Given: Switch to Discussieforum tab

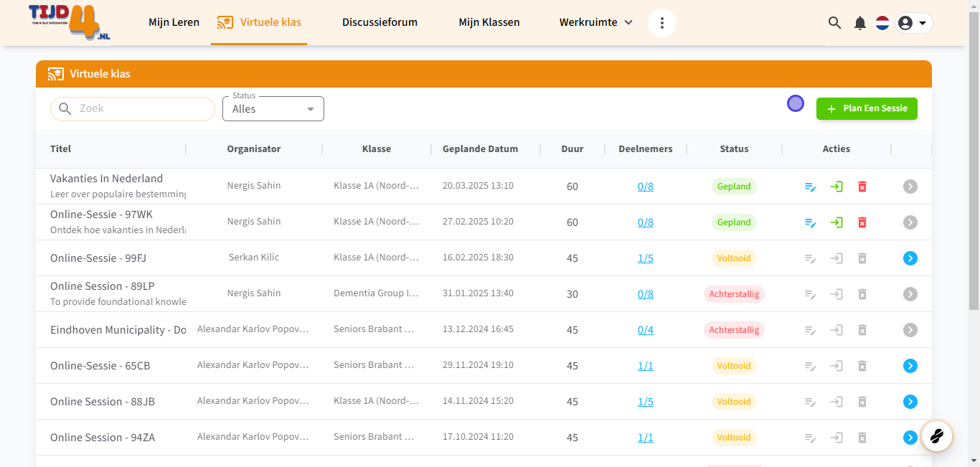Looking at the screenshot, I should click(380, 22).
